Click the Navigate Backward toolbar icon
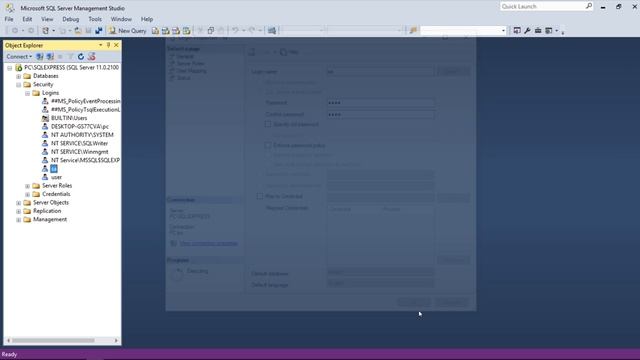 click(x=15, y=31)
